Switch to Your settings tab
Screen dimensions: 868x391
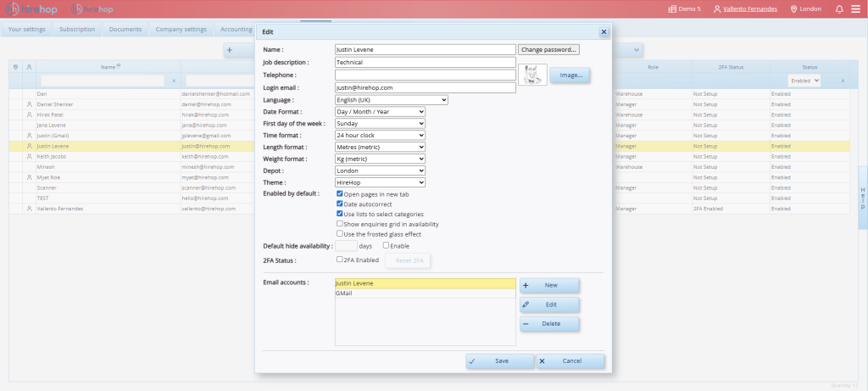click(26, 30)
